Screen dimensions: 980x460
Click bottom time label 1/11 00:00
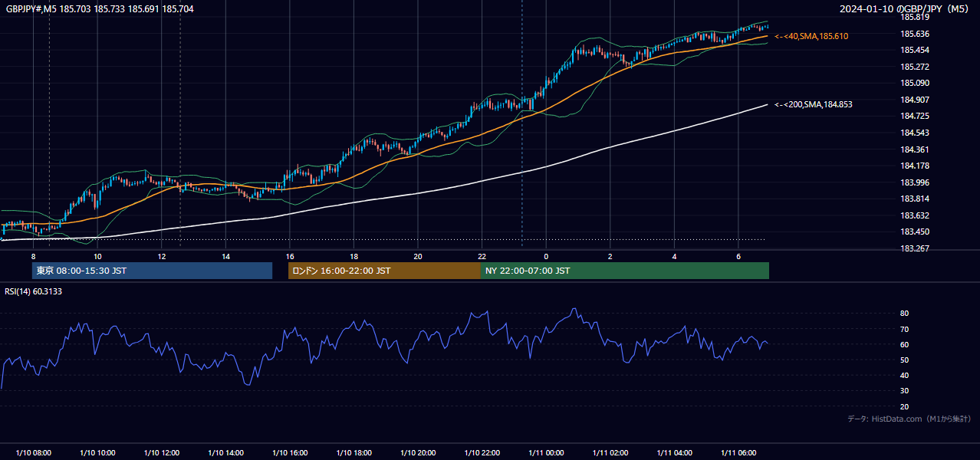pos(546,453)
